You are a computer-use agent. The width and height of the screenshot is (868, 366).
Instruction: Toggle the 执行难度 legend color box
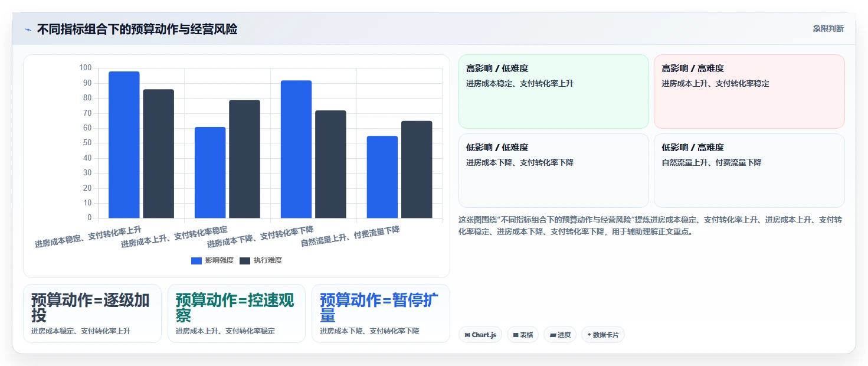pyautogui.click(x=245, y=260)
